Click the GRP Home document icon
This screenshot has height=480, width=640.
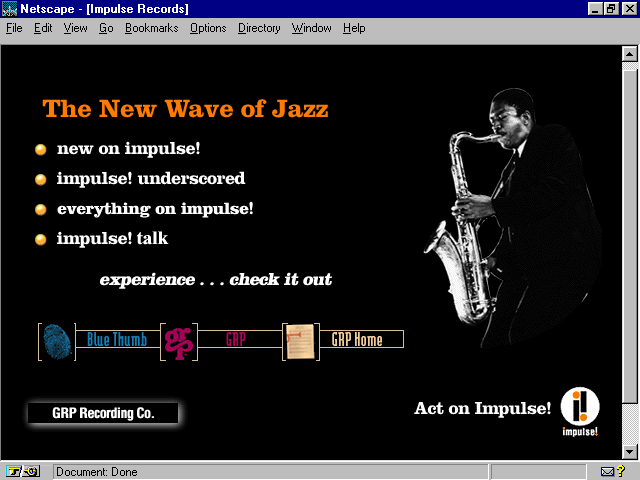point(299,341)
